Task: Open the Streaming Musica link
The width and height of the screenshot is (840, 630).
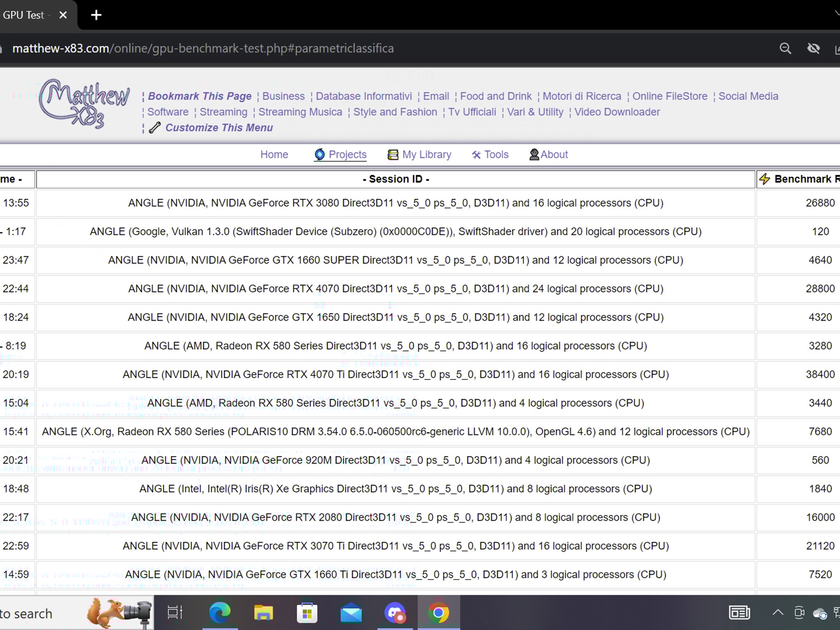Action: pos(301,112)
